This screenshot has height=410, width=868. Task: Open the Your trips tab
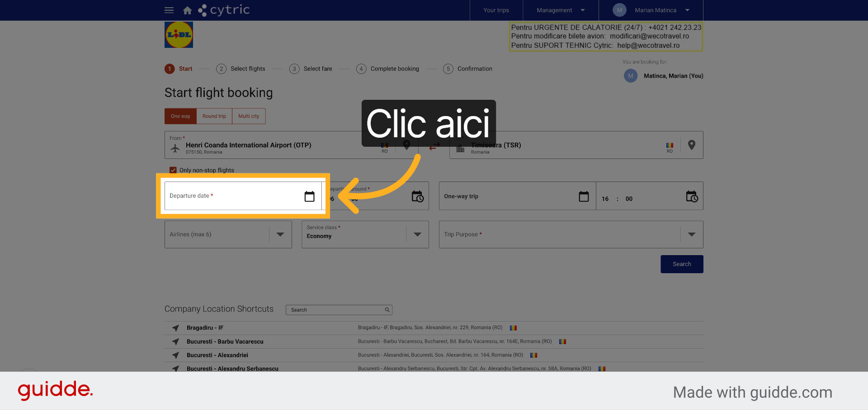click(x=496, y=10)
